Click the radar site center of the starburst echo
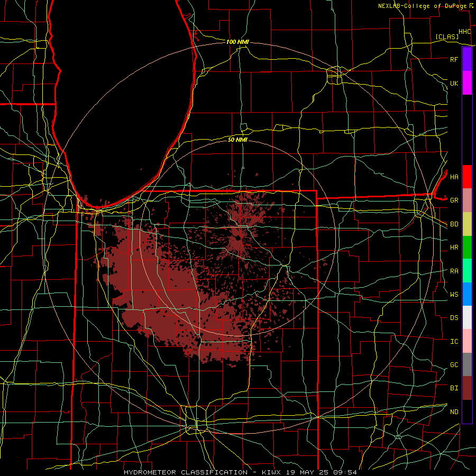 coord(238,238)
